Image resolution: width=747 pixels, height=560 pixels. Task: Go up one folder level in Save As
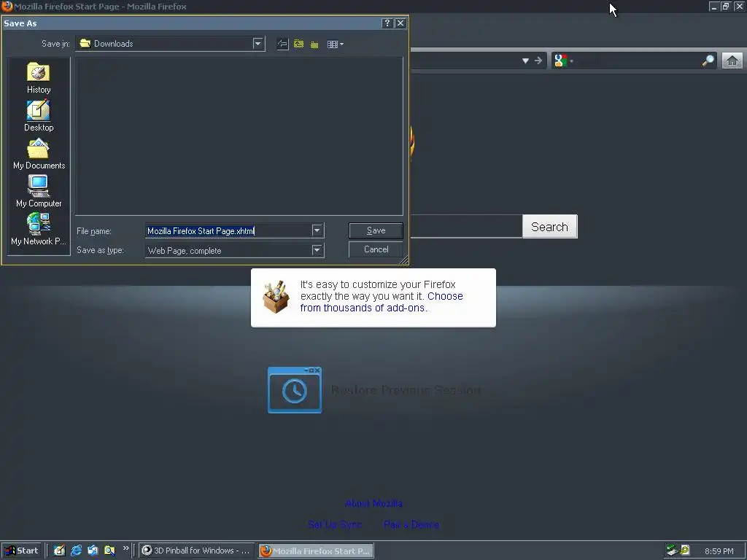tap(298, 44)
